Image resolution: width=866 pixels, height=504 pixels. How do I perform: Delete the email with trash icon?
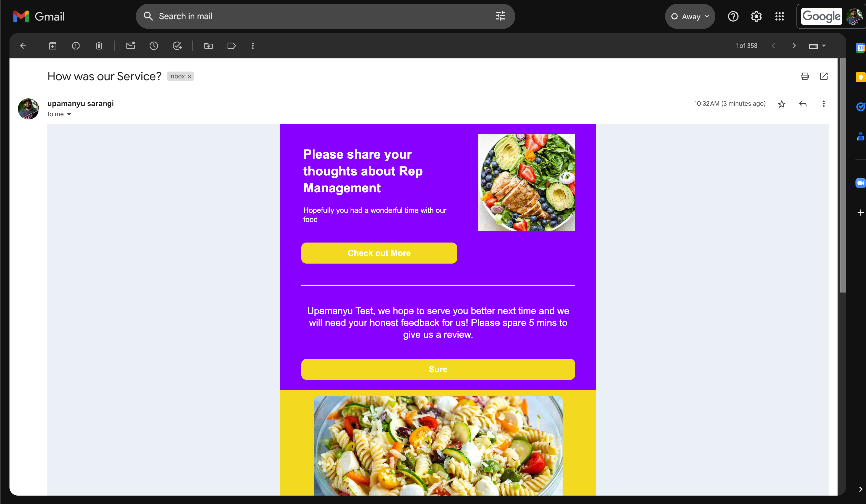click(99, 46)
